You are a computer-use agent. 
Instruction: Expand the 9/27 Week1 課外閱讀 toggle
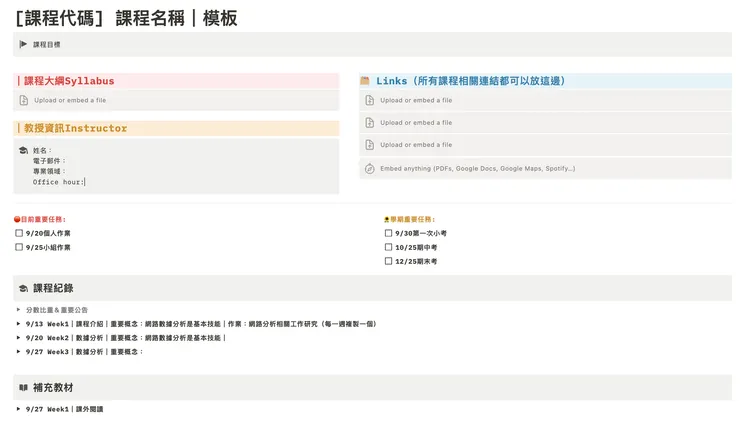coord(18,409)
